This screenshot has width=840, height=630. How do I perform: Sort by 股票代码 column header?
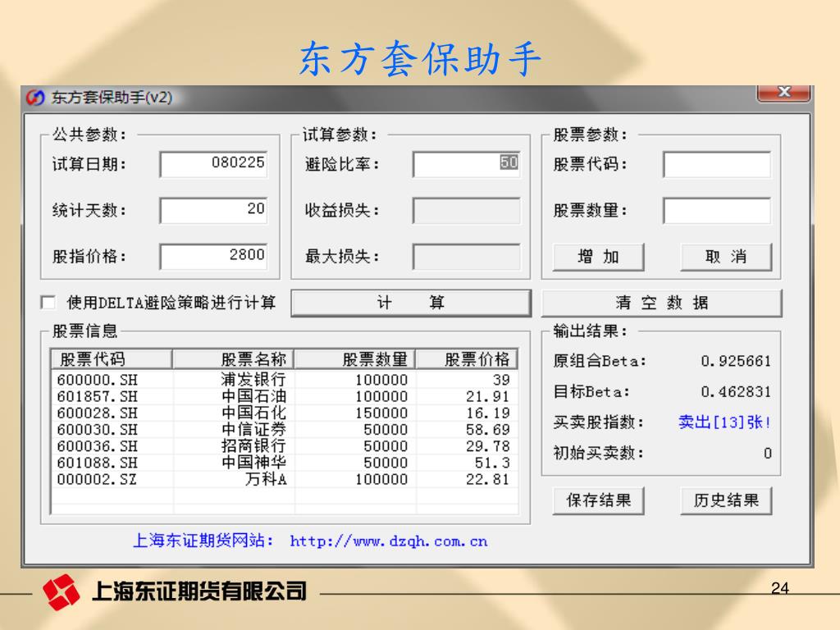112,359
